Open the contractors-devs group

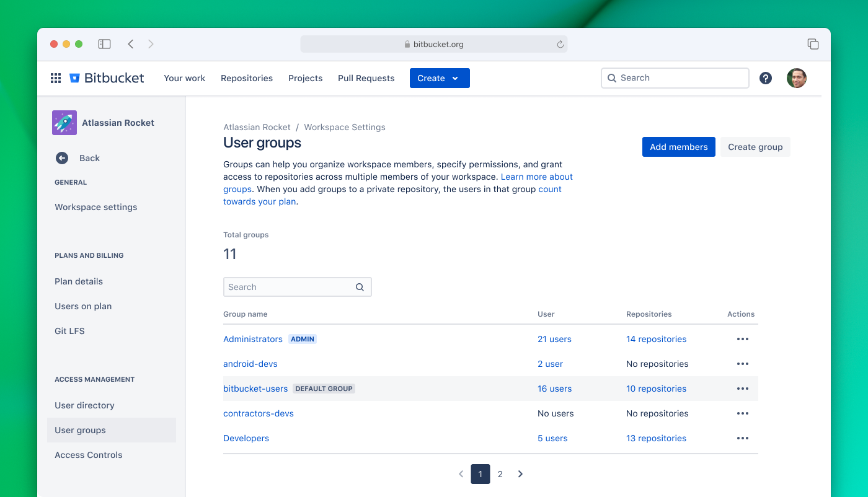pyautogui.click(x=259, y=413)
